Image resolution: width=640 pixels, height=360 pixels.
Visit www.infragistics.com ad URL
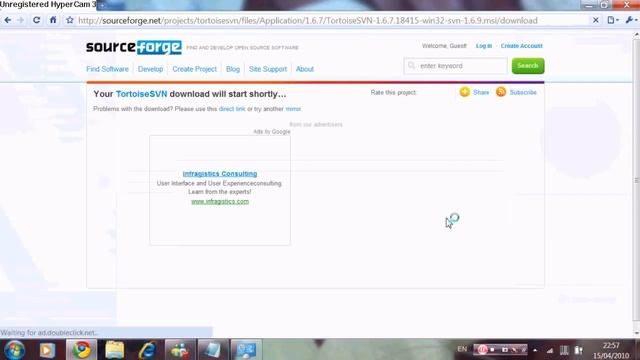[x=220, y=201]
